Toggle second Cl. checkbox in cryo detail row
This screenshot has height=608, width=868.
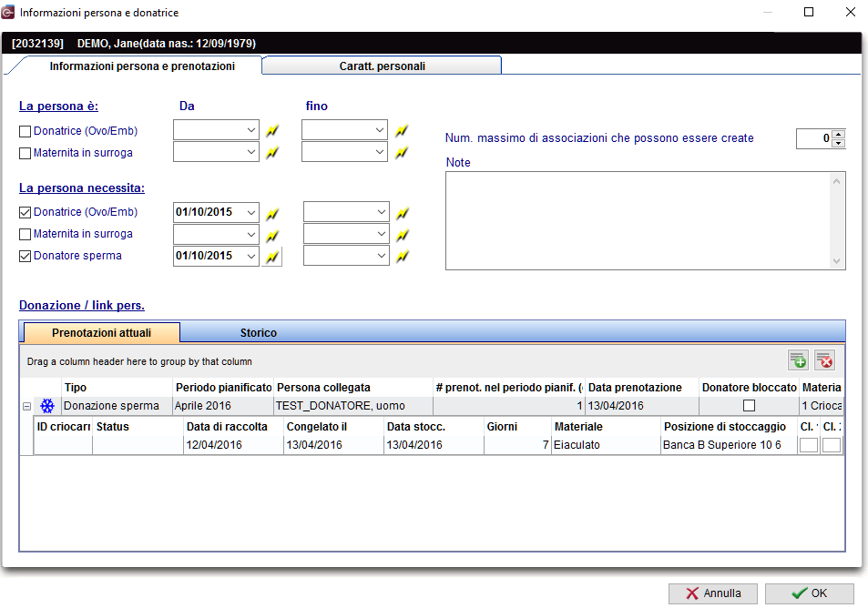[832, 445]
